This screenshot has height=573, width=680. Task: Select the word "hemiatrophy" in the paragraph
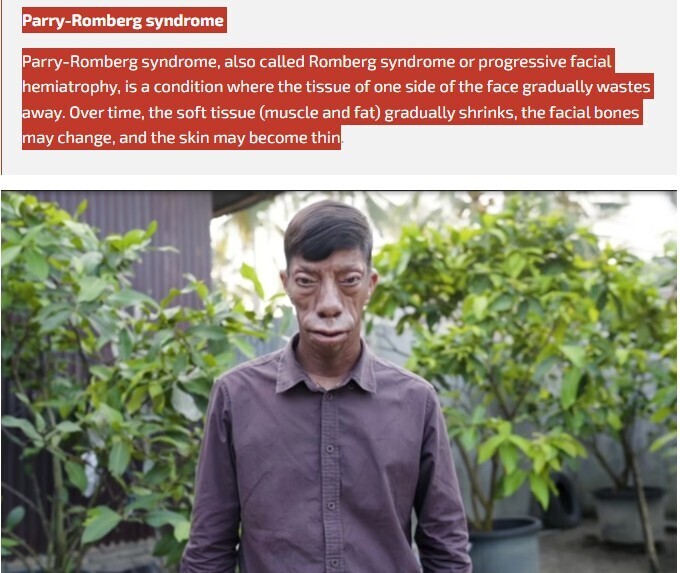70,87
